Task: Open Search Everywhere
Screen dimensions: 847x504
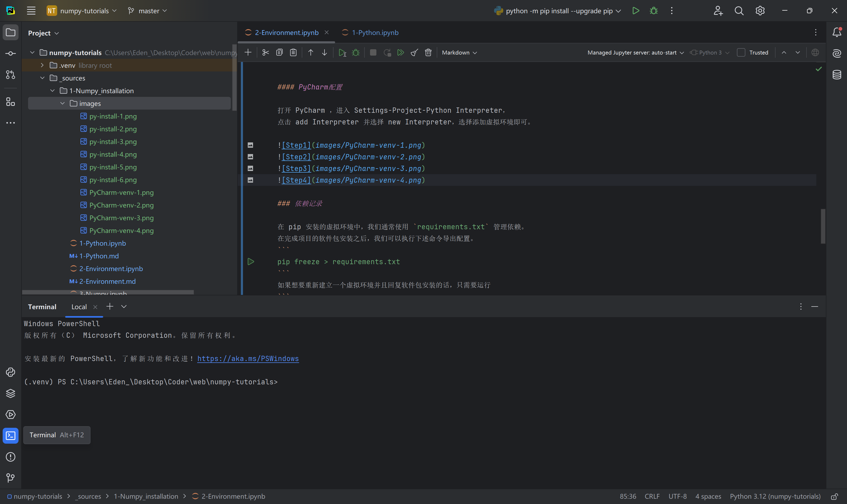Action: click(x=739, y=11)
